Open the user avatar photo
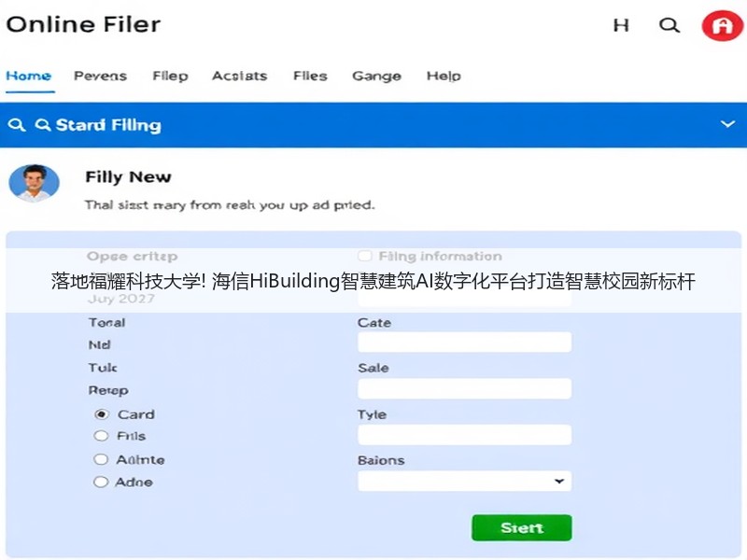747x560 pixels. 34,183
